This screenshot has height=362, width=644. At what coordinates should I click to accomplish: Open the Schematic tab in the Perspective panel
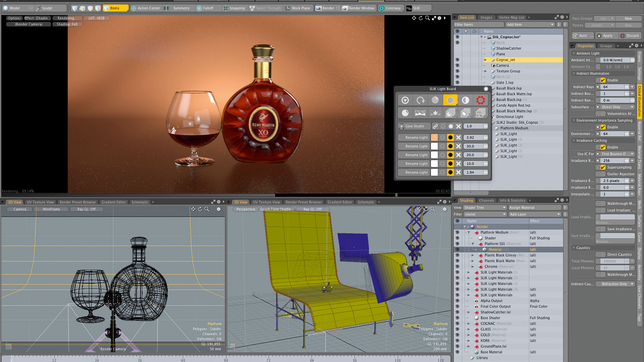coord(366,202)
